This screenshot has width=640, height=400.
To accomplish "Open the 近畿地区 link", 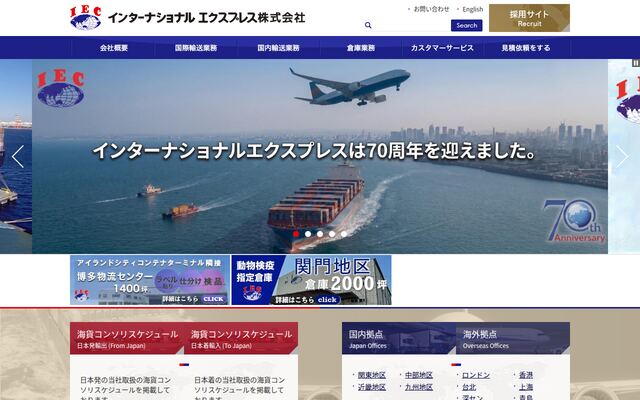I will tap(371, 387).
